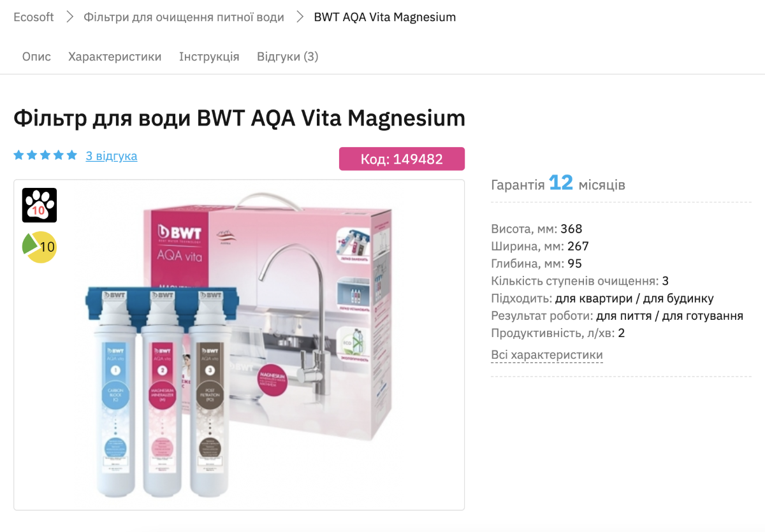This screenshot has width=765, height=532.
Task: Click the chevron after Ecosoft breadcrumb
Action: [69, 17]
